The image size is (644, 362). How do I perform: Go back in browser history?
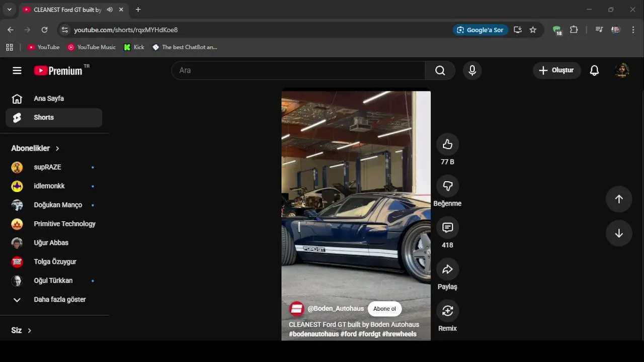[11, 30]
